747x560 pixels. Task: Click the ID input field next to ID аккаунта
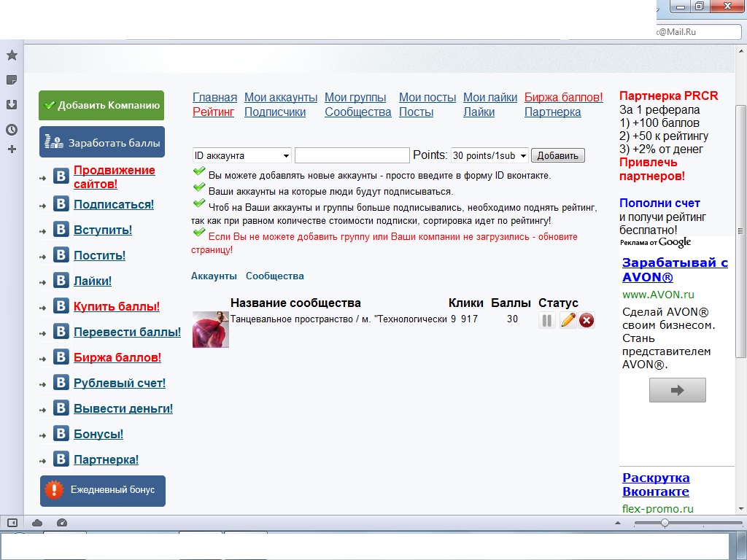coord(352,156)
